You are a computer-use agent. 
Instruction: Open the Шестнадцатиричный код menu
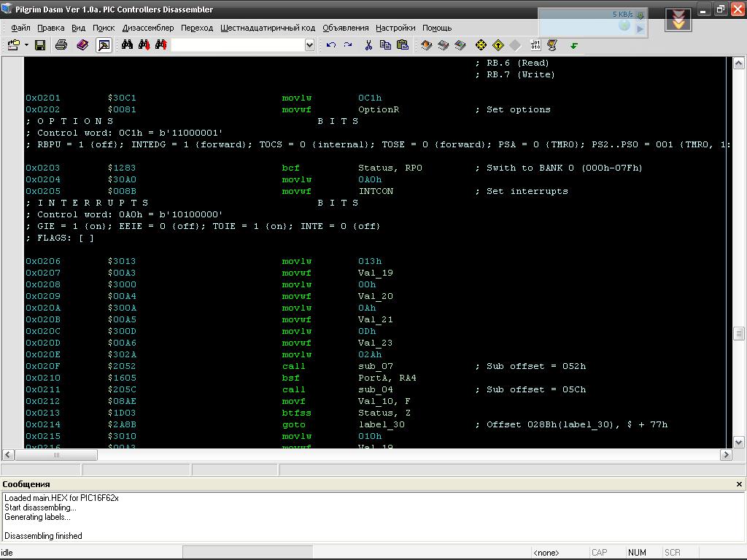tap(268, 28)
